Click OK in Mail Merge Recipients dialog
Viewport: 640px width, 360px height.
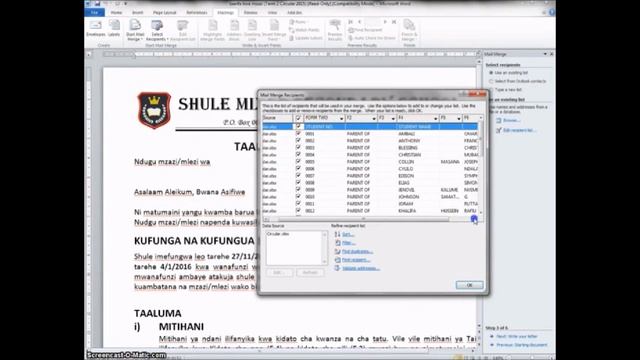pyautogui.click(x=469, y=285)
